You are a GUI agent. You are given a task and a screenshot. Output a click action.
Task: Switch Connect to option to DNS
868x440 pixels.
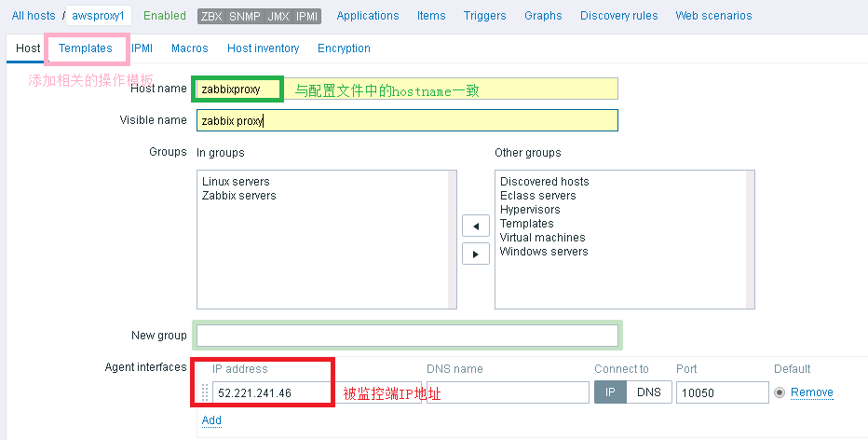click(649, 392)
